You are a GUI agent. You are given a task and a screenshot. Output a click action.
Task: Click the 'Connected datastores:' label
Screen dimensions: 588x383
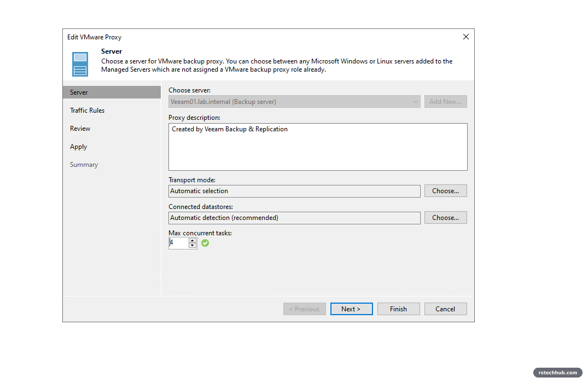[x=201, y=207]
